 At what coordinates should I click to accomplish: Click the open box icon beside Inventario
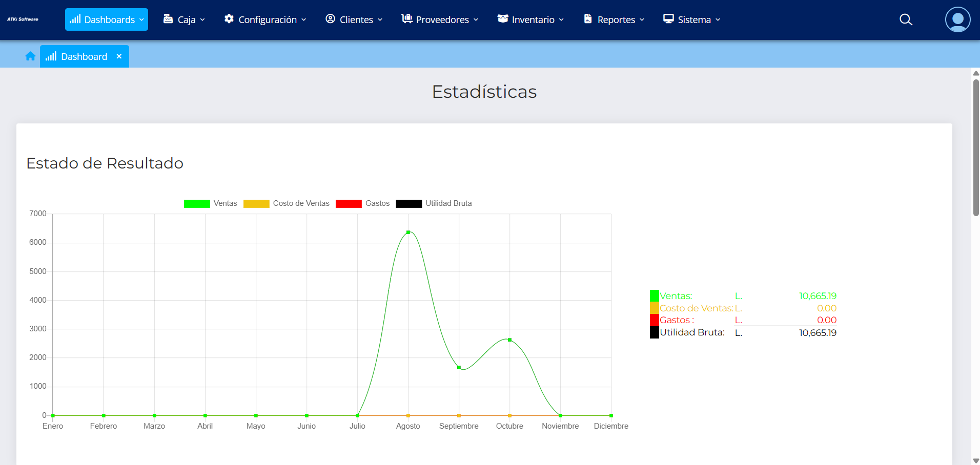pyautogui.click(x=503, y=19)
